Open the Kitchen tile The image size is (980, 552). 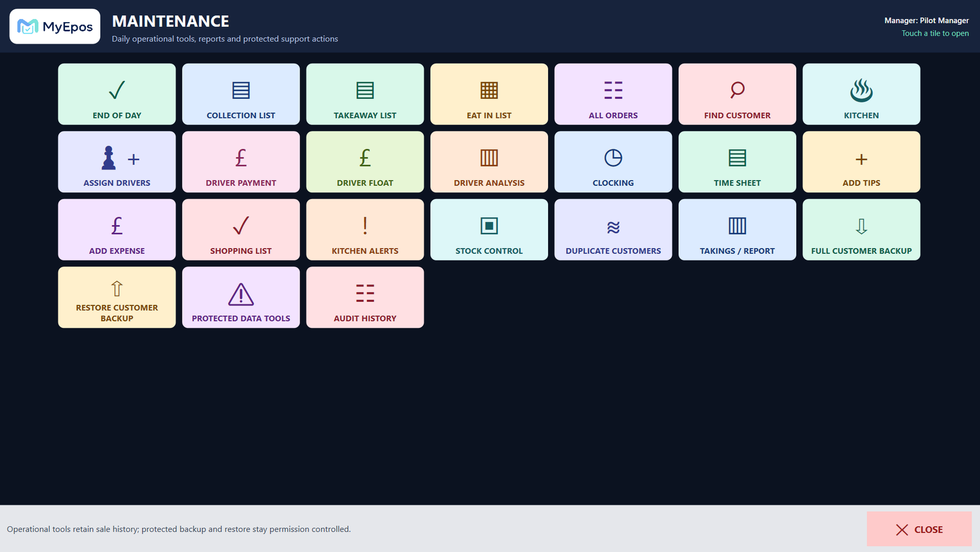point(861,94)
